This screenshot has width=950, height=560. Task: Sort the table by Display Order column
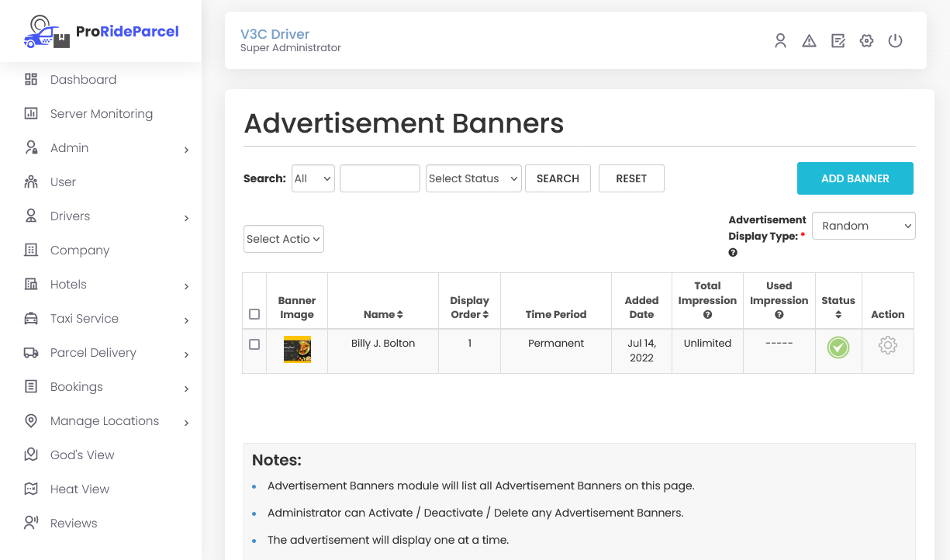tap(469, 307)
